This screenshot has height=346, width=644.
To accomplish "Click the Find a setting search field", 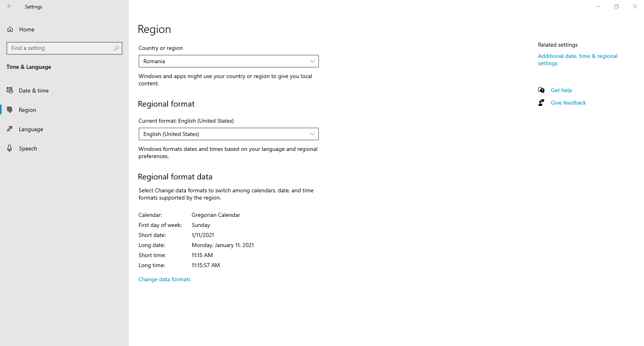I will coord(64,48).
